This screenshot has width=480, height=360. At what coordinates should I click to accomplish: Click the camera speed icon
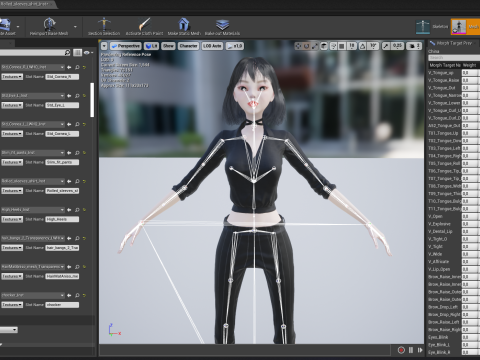click(x=414, y=46)
